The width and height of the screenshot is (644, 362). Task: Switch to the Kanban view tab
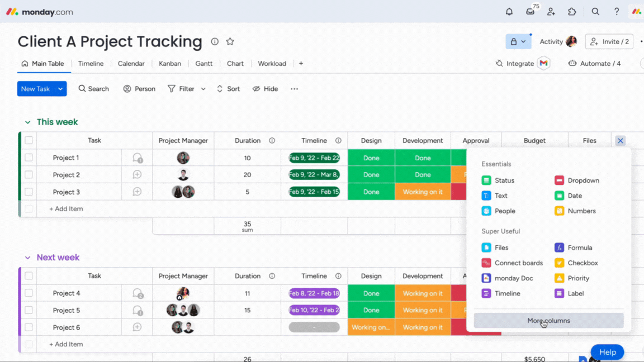click(x=169, y=64)
